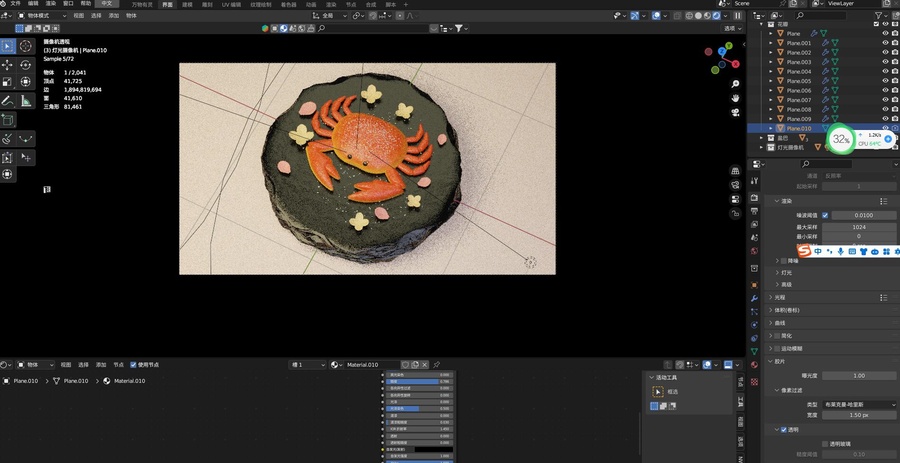
Task: Activate the Scale tool
Action: point(8,82)
